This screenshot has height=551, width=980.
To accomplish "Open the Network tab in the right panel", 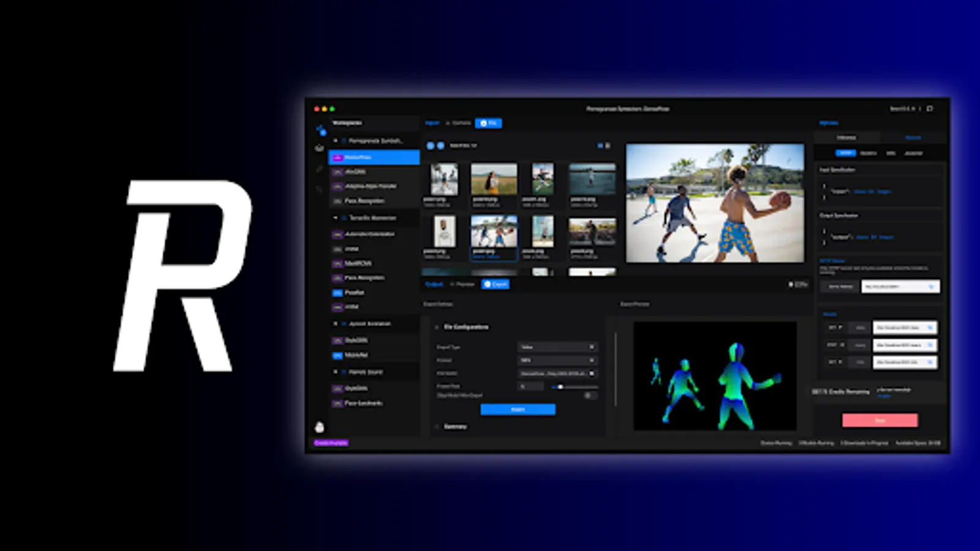I will (x=913, y=138).
